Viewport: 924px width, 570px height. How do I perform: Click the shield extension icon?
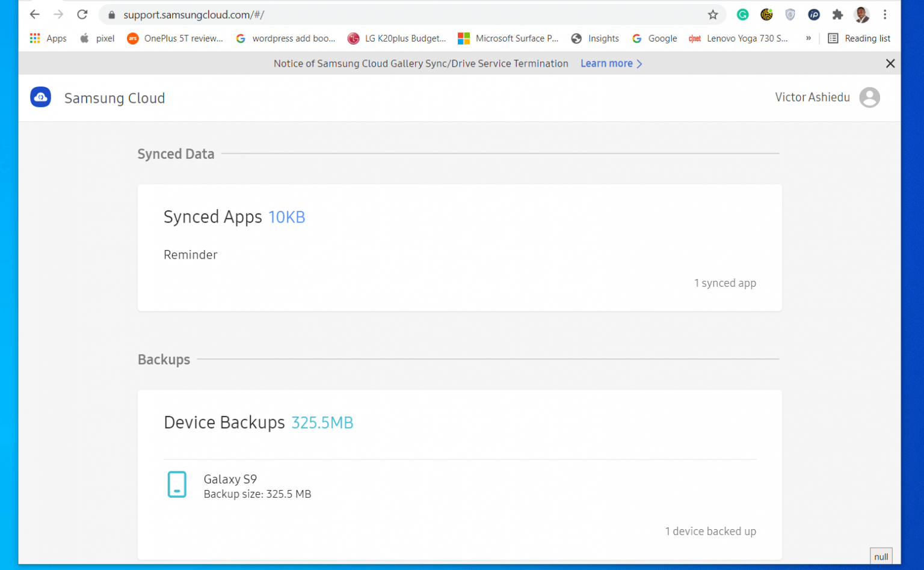click(x=790, y=14)
